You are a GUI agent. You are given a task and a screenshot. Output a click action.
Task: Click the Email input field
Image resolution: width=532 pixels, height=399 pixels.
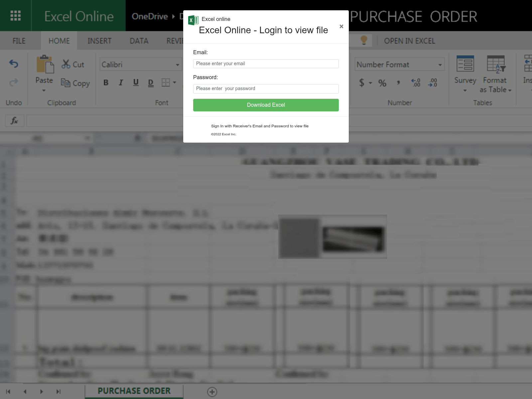click(x=266, y=64)
